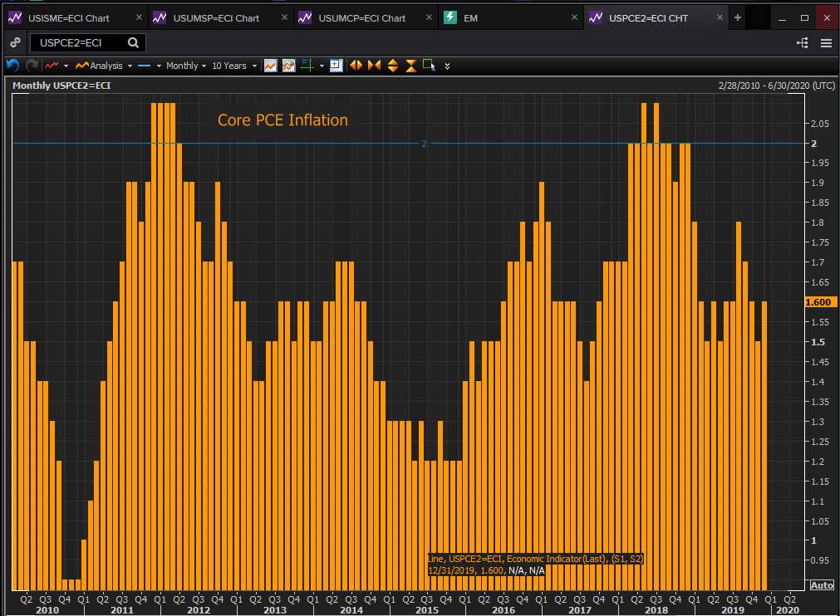Viewport: 840px width, 616px height.
Task: Click the expand horizontally arrows icon
Action: (x=356, y=65)
